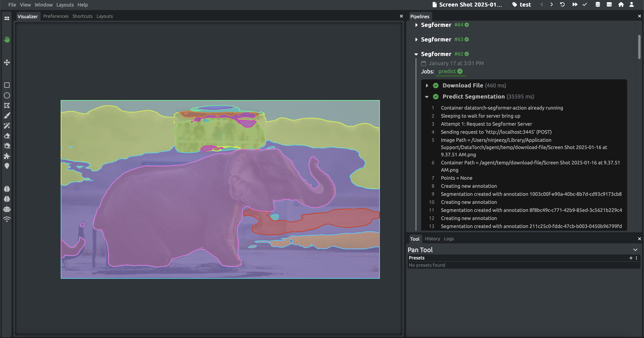The height and width of the screenshot is (338, 644).
Task: Open the user profile icon
Action: (x=632, y=4)
